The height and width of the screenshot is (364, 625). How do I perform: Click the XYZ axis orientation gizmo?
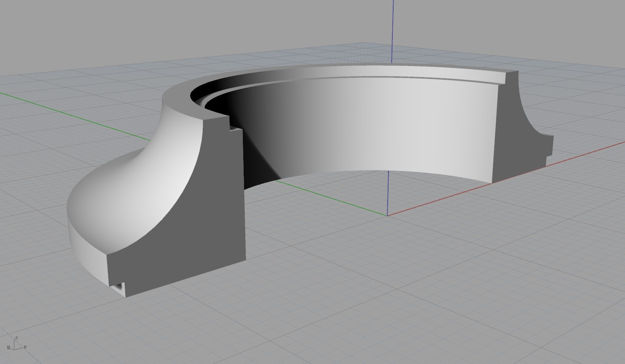point(16,344)
